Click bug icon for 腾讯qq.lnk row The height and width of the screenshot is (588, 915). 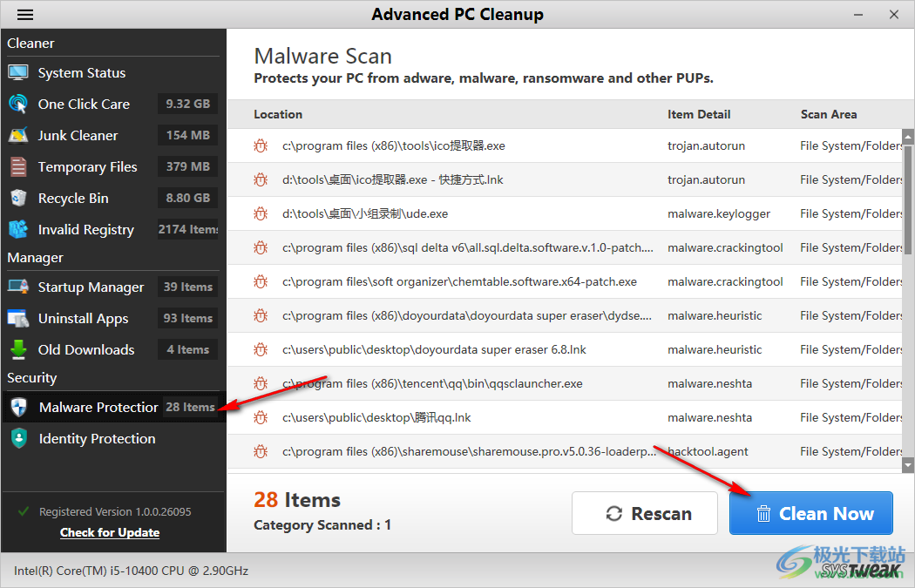[261, 417]
